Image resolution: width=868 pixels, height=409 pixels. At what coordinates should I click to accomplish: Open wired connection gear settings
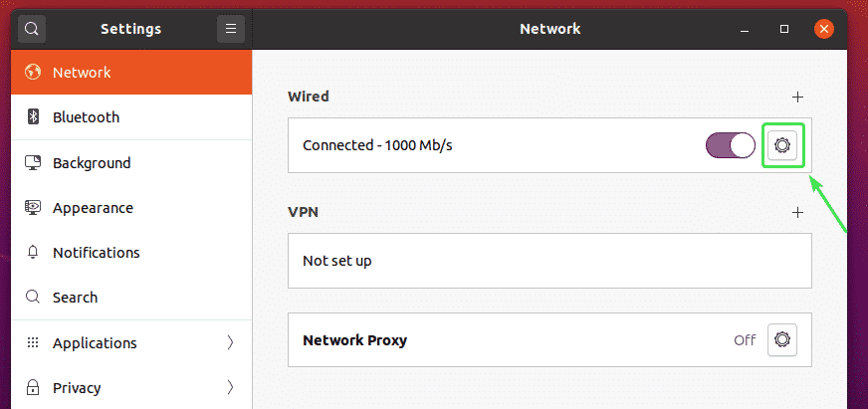click(782, 145)
